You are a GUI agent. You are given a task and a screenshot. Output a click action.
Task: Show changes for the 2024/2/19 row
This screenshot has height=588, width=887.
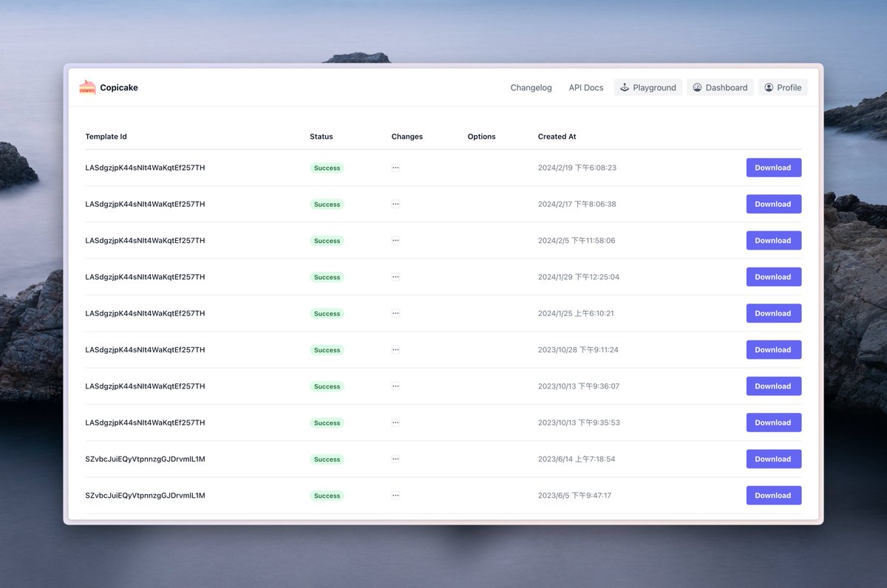tap(395, 168)
